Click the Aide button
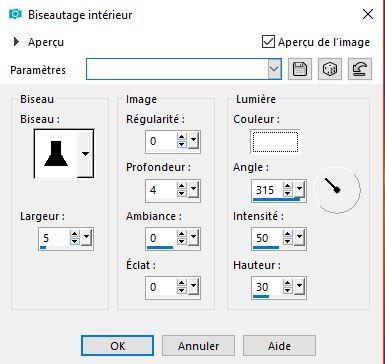385x364 pixels. tap(279, 346)
